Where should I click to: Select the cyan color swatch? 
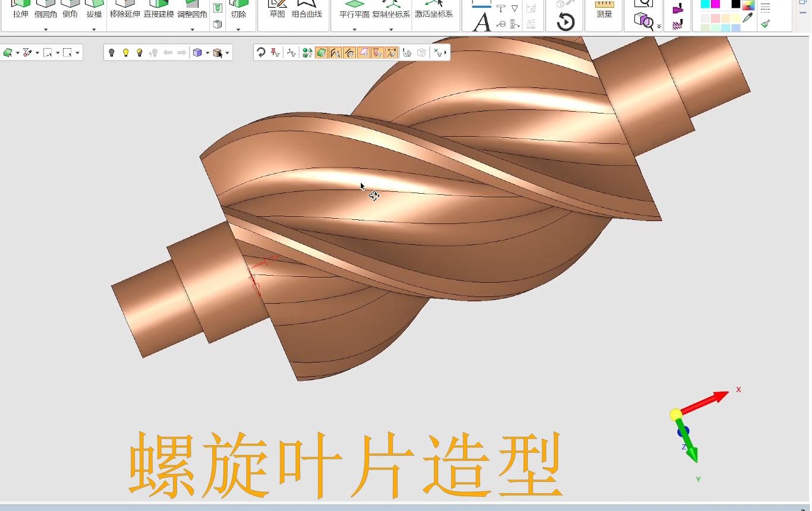(705, 4)
